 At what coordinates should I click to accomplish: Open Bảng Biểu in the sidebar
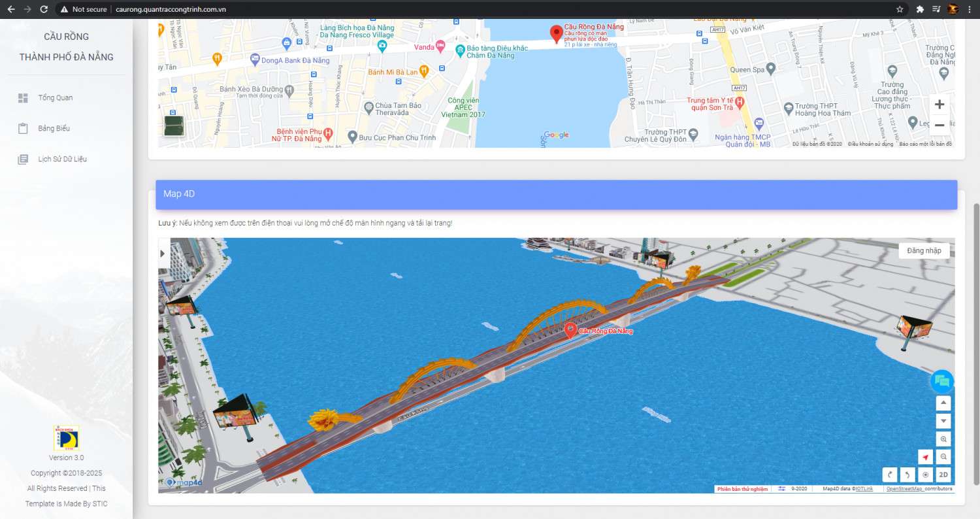coord(54,128)
